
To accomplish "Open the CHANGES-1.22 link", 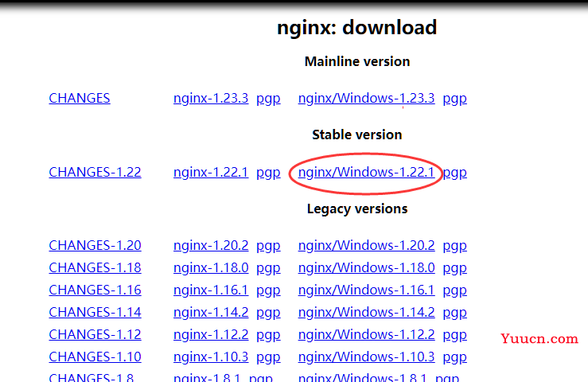I will click(x=95, y=172).
